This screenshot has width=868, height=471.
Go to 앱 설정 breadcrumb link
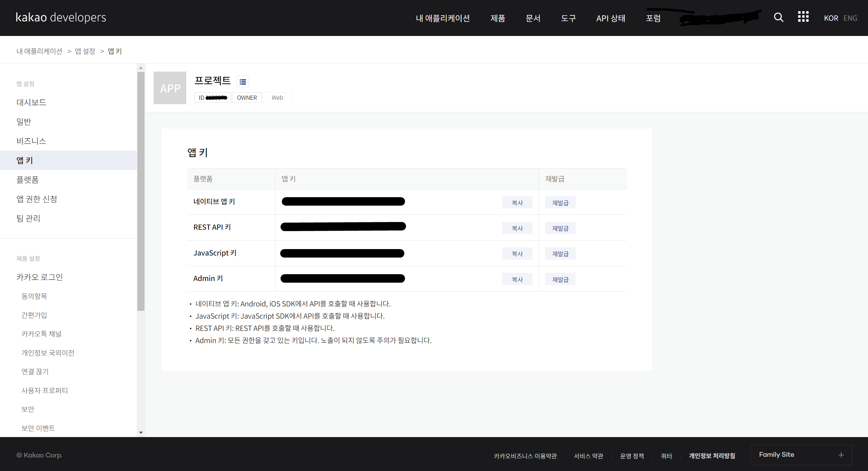(85, 51)
